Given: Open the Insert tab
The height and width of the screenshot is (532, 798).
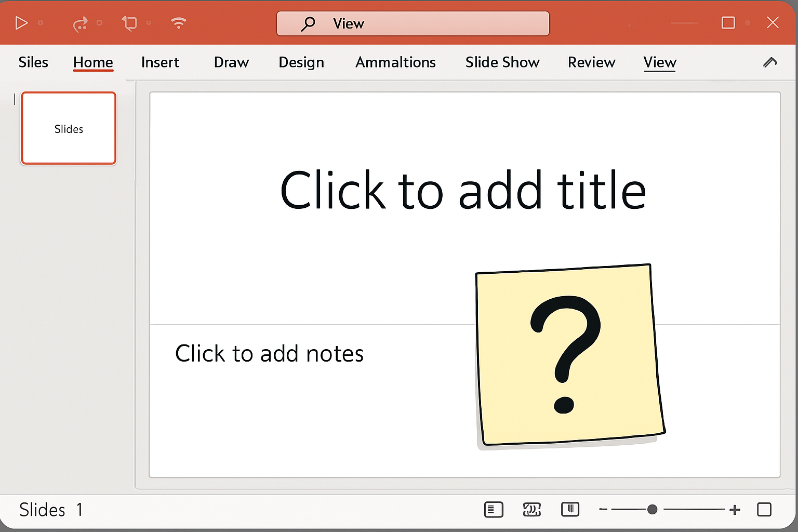Looking at the screenshot, I should click(x=160, y=62).
